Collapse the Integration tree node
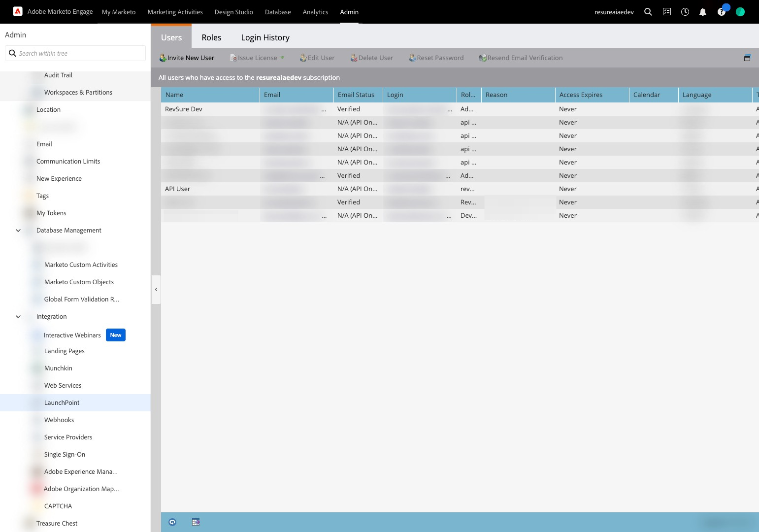The width and height of the screenshot is (759, 532). pyautogui.click(x=18, y=316)
